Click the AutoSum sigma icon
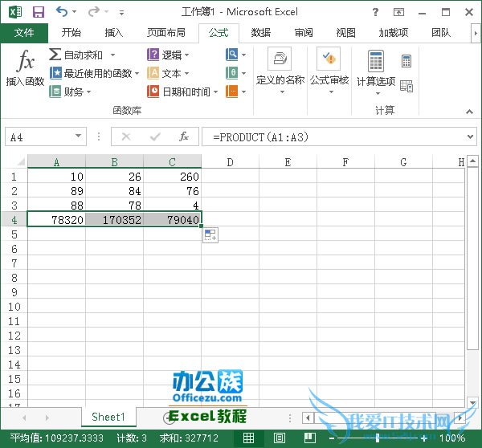 [x=55, y=55]
